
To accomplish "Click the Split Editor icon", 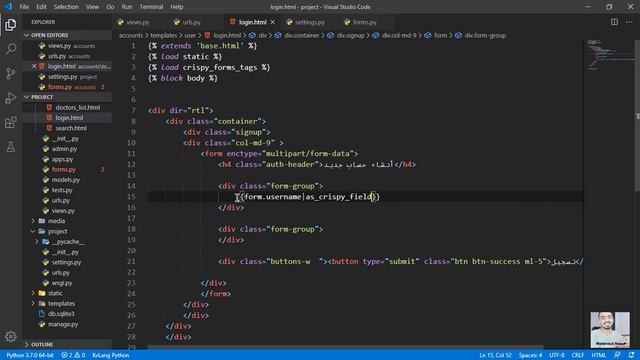I will pos(614,22).
